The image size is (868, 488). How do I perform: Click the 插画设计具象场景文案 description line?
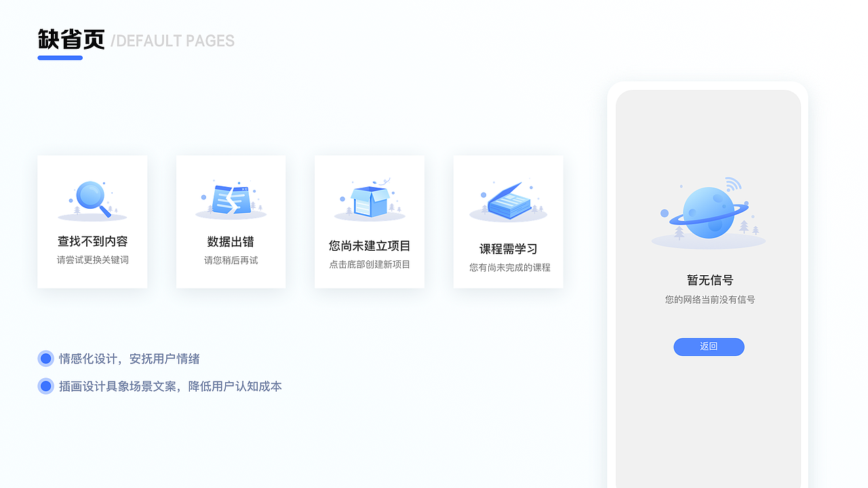coord(170,386)
